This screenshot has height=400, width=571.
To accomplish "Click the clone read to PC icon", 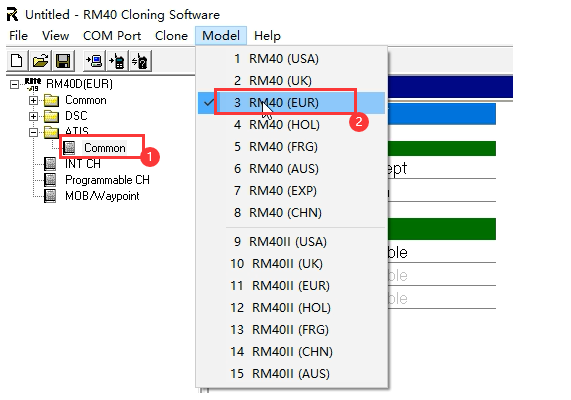I will [x=95, y=61].
